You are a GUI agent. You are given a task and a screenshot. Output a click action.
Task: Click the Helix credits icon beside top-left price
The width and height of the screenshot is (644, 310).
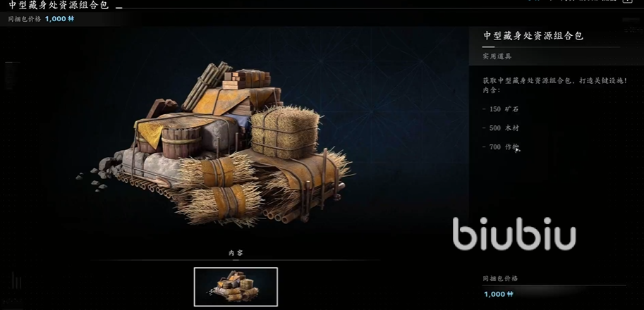point(71,18)
